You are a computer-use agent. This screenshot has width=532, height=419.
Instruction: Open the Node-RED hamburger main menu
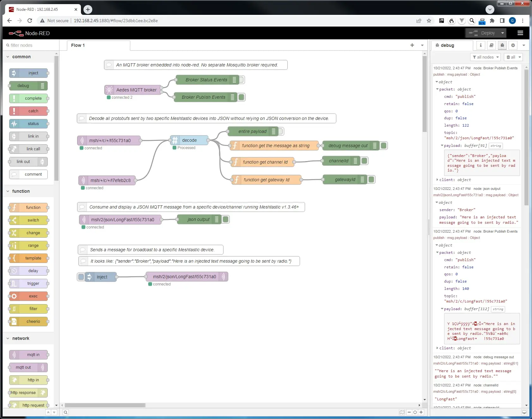[x=520, y=33]
